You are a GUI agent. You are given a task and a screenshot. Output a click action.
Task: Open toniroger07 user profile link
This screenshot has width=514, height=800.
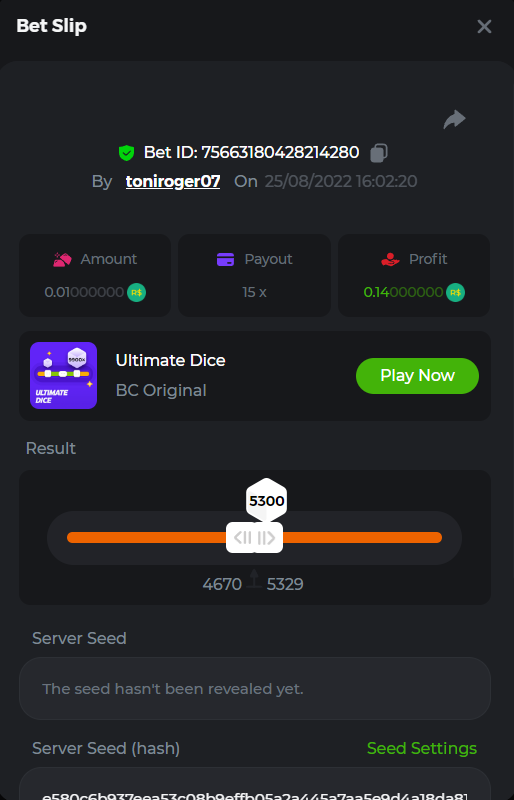click(x=173, y=182)
